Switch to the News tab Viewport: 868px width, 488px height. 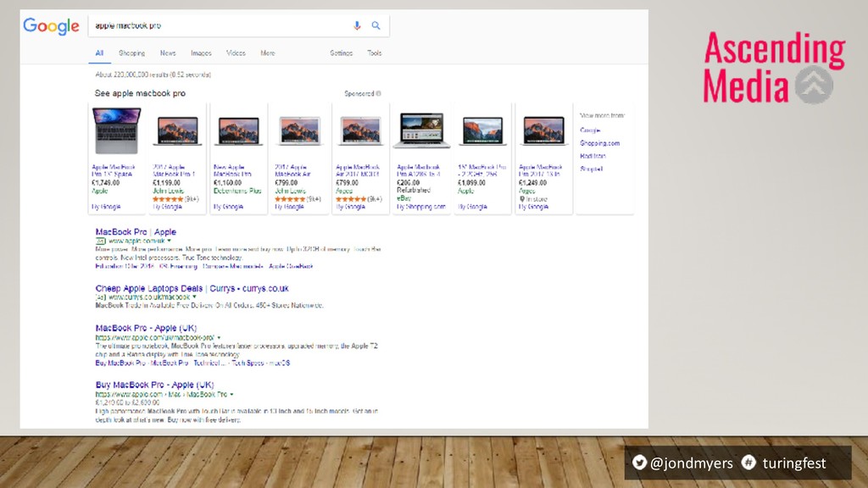pos(168,53)
